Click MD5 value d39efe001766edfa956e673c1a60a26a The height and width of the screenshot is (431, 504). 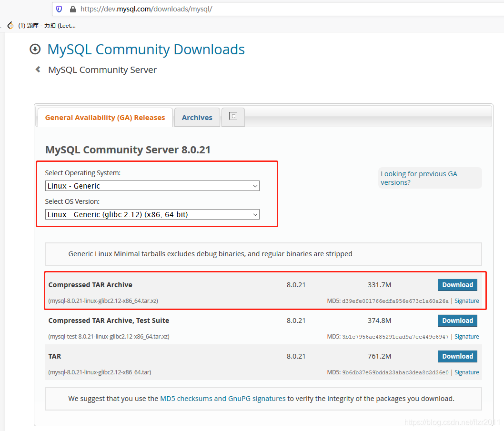tap(395, 301)
